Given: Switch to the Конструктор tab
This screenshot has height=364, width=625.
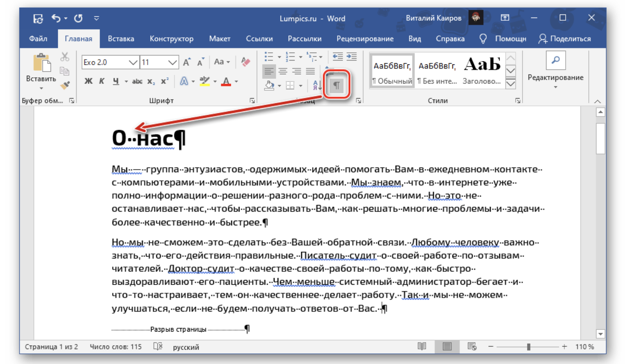Looking at the screenshot, I should [x=171, y=39].
